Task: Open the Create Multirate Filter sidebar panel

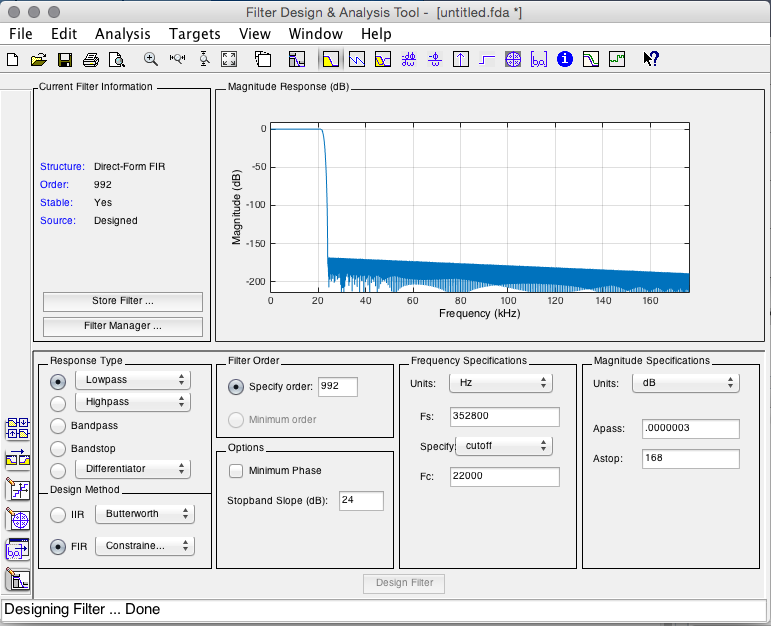Action: click(18, 428)
